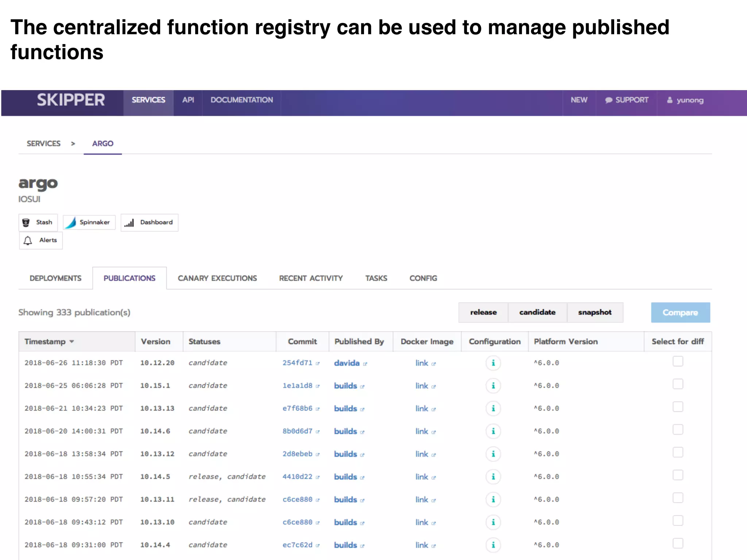Click external-link icon next to commit 1e1a1d8
This screenshot has height=560, width=747.
pos(318,386)
